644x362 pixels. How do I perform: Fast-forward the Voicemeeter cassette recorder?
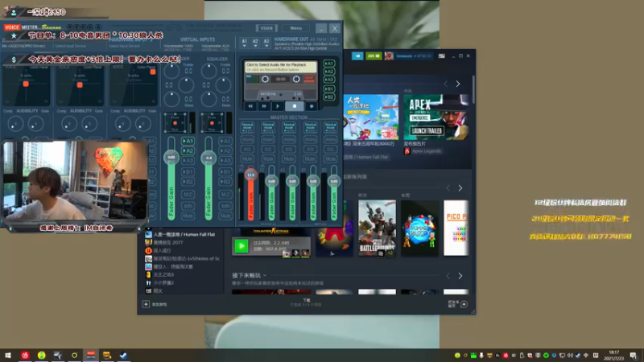click(264, 106)
